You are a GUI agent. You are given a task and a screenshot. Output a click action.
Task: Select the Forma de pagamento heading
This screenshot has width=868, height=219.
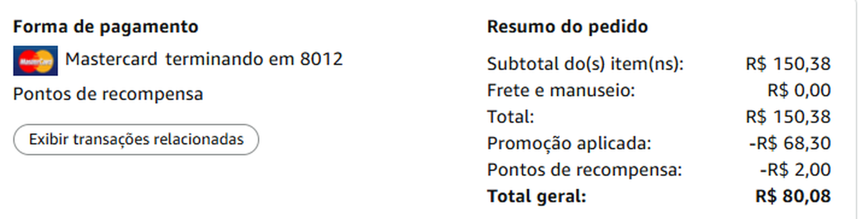(106, 27)
